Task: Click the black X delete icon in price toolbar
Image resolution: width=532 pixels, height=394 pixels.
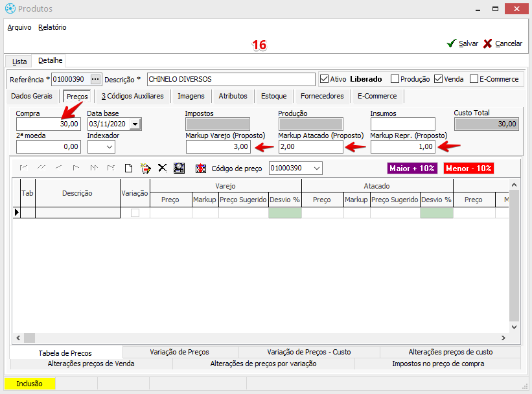Action: point(162,168)
